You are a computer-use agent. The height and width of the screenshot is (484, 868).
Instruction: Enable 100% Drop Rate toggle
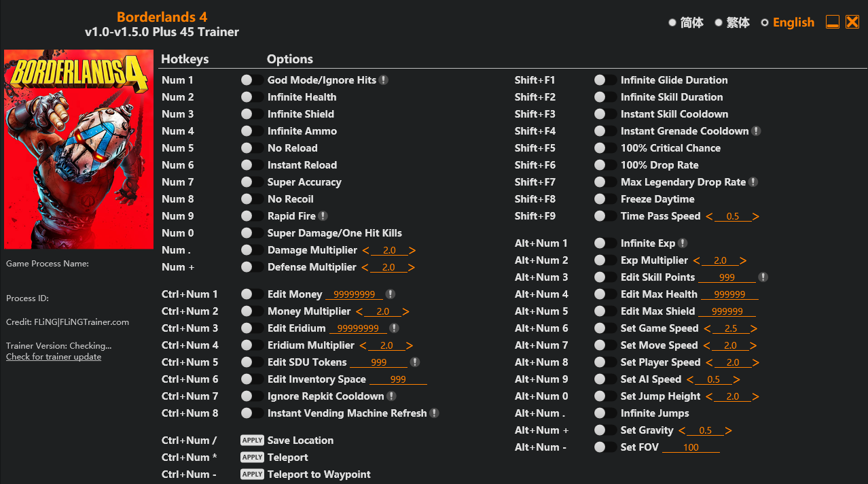pyautogui.click(x=605, y=165)
